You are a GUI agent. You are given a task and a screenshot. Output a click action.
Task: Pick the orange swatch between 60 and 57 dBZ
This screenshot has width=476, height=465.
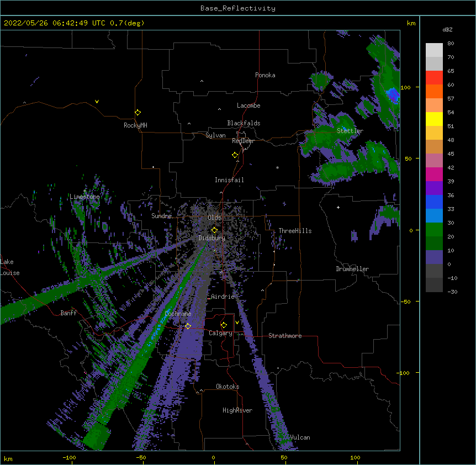pos(434,91)
